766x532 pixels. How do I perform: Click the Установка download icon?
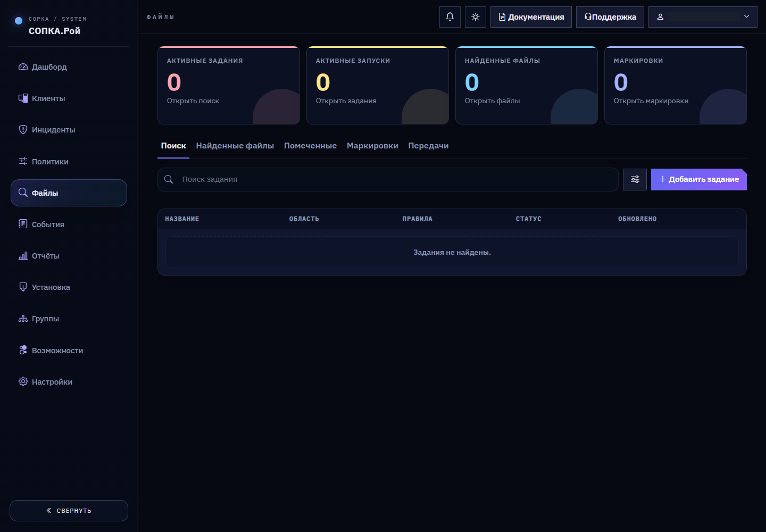(23, 287)
